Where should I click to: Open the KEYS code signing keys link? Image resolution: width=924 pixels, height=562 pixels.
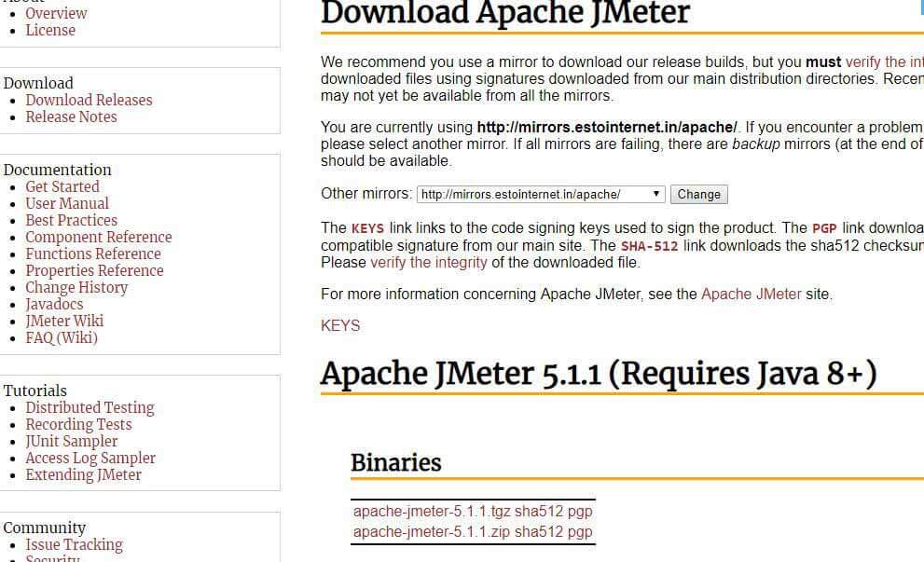click(x=339, y=326)
